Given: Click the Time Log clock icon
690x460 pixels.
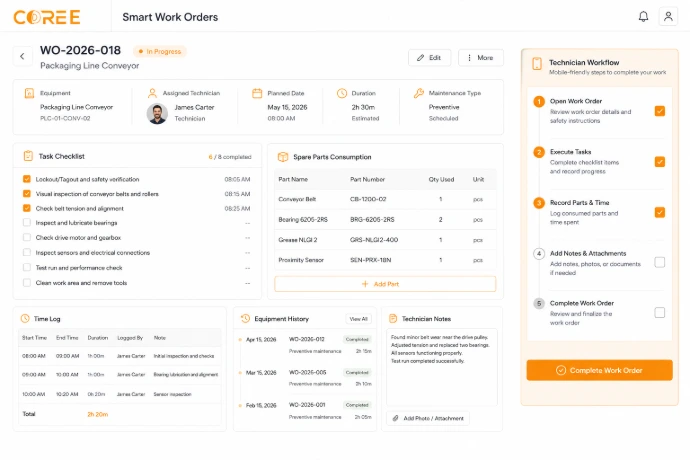Looking at the screenshot, I should (25, 319).
